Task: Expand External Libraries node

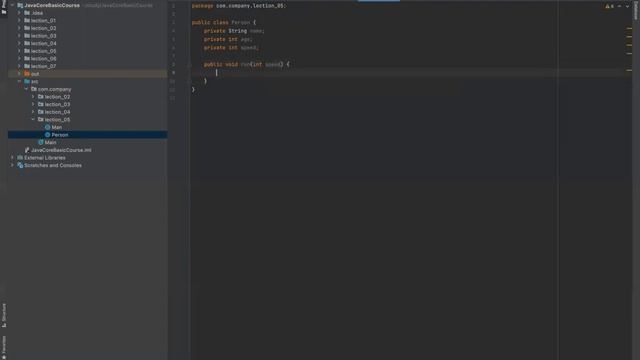Action: (x=12, y=158)
